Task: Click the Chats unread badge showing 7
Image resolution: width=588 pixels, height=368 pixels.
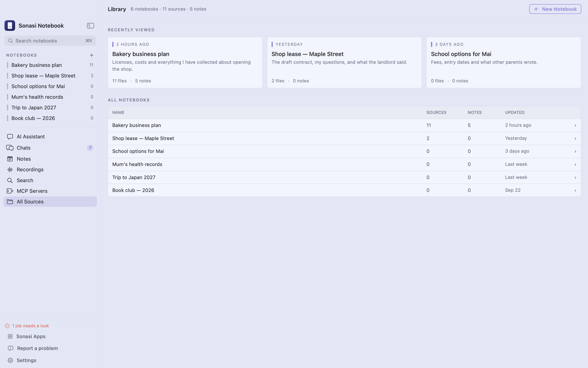Action: pyautogui.click(x=90, y=148)
